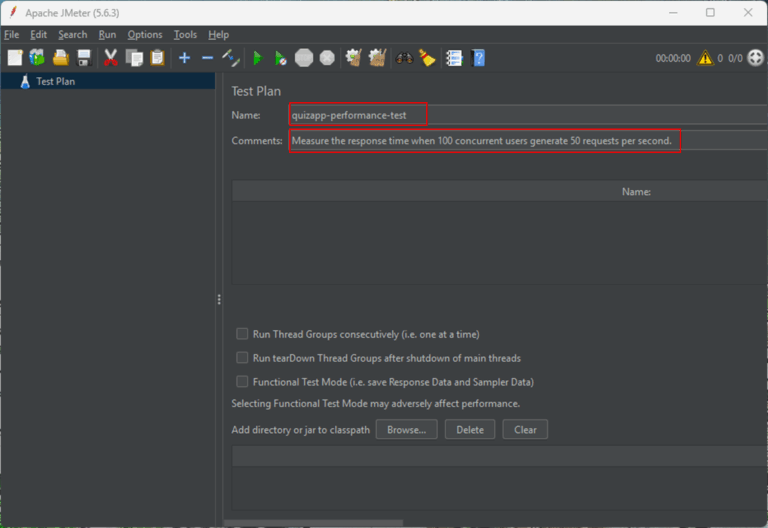The height and width of the screenshot is (528, 768).
Task: Open the Function Helper dialog icon
Action: (x=454, y=58)
